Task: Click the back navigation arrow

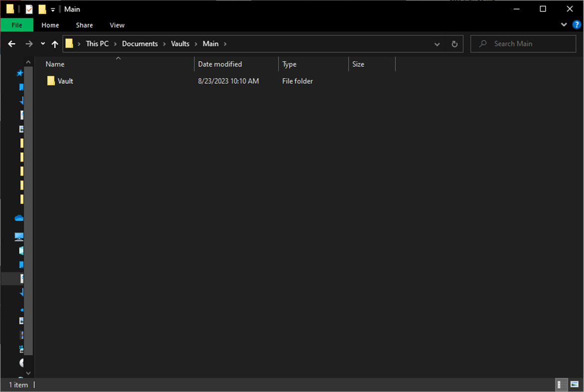Action: coord(11,44)
